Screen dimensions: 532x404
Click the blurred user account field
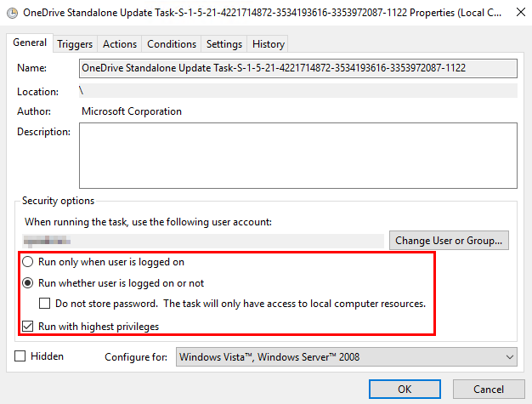coord(204,241)
